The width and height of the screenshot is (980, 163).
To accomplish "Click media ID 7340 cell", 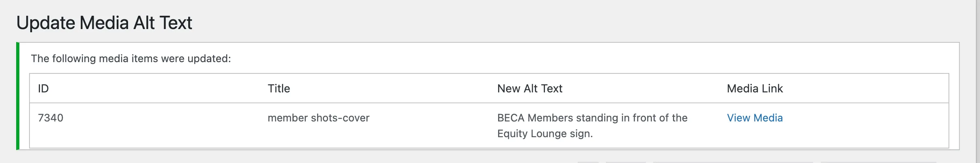I will click(x=50, y=118).
